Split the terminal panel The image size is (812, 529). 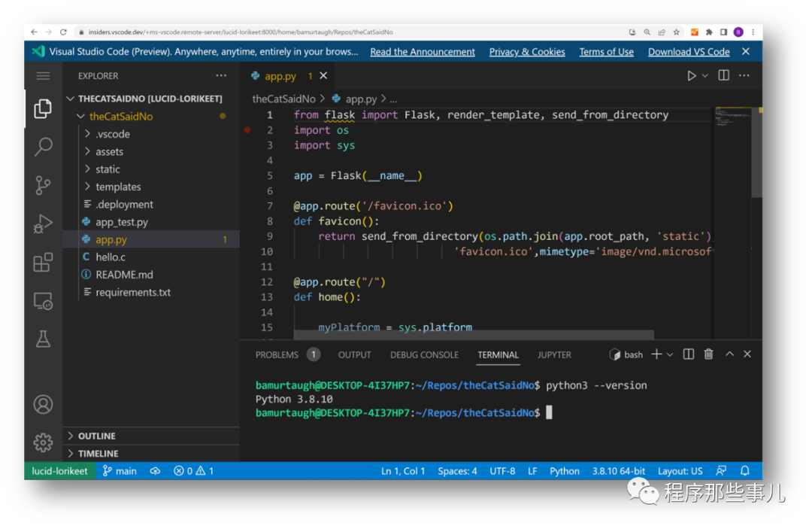click(688, 354)
